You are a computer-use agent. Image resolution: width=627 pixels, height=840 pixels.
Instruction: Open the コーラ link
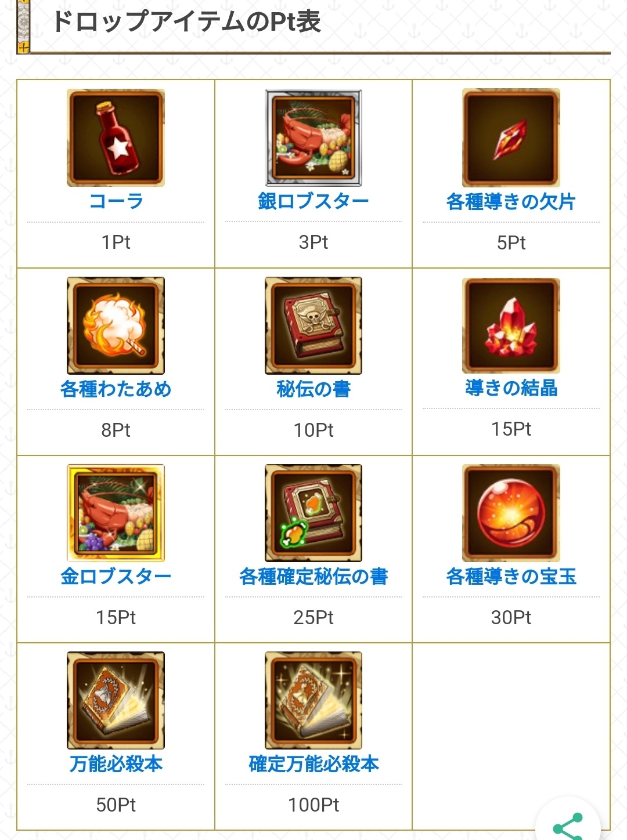pos(116,201)
